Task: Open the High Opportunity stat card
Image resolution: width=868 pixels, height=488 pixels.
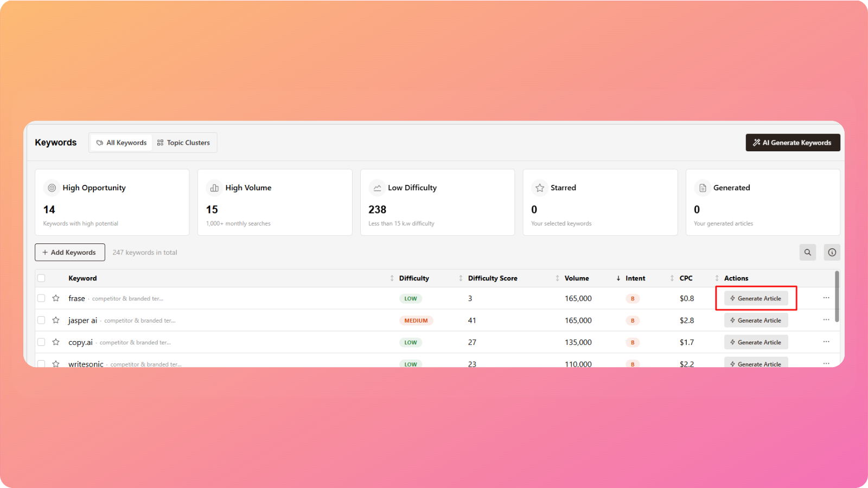Action: click(112, 202)
